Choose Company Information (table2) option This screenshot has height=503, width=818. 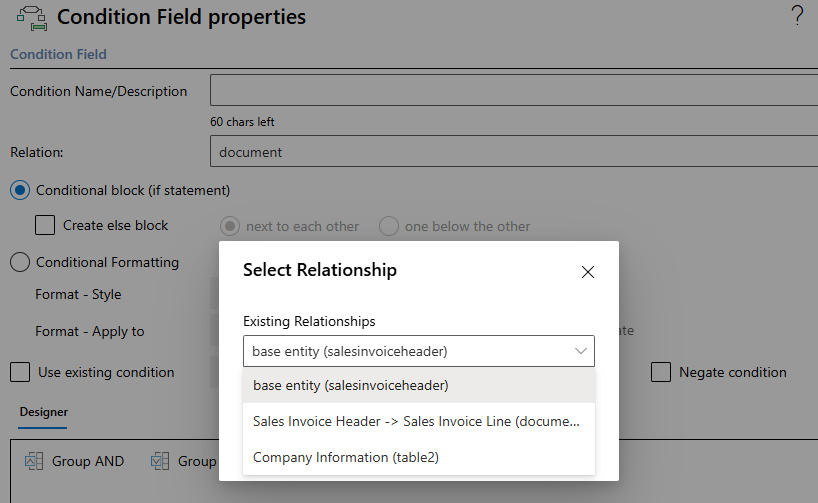[x=419, y=457]
